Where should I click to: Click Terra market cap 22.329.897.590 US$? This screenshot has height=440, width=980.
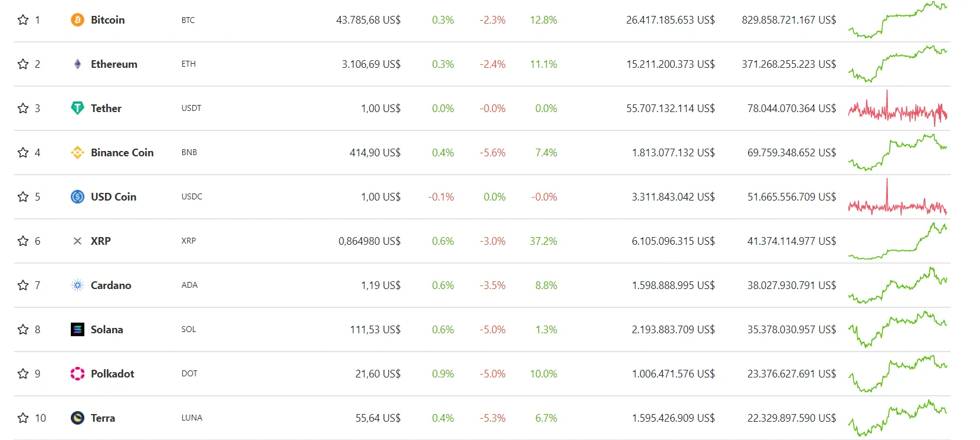(792, 418)
